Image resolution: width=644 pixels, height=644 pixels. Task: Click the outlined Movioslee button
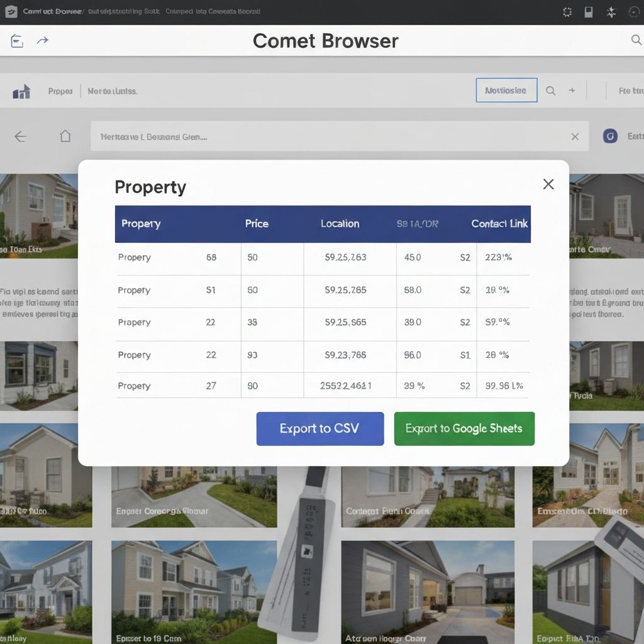(506, 90)
